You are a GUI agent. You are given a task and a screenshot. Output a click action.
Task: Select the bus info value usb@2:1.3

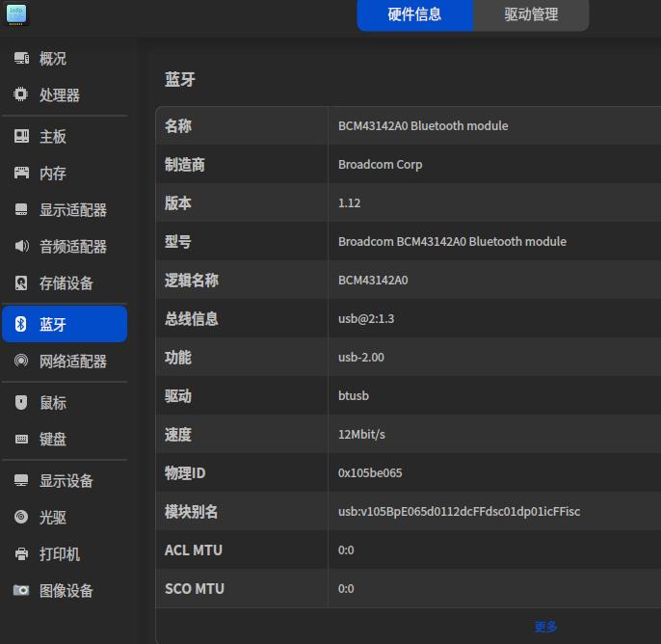[366, 318]
